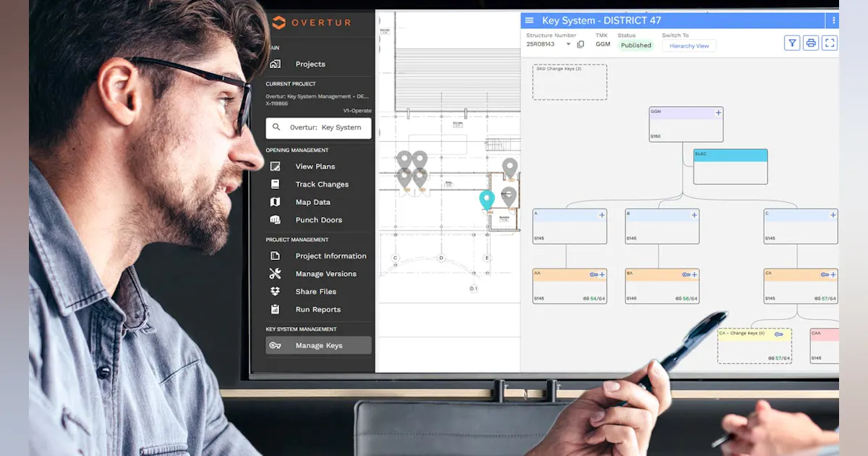Image resolution: width=868 pixels, height=456 pixels.
Task: Select Manage Keys in the sidebar
Action: (x=318, y=345)
